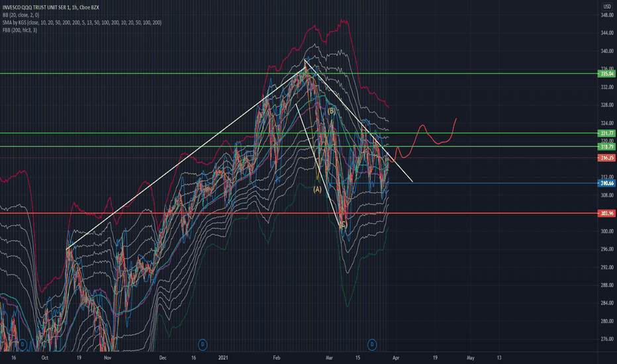Click the 2021 label on time axis

223,357
